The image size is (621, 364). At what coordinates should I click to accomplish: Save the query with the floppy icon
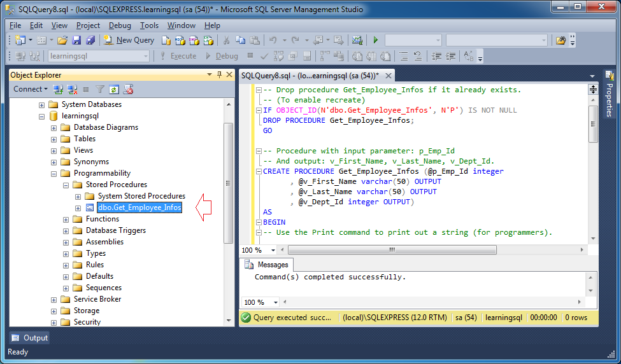click(x=76, y=40)
